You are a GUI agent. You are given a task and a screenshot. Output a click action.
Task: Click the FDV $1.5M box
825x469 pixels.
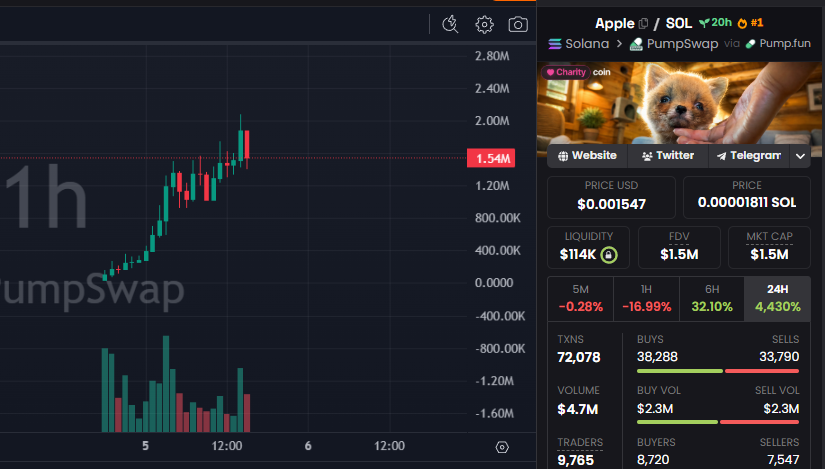pyautogui.click(x=679, y=247)
